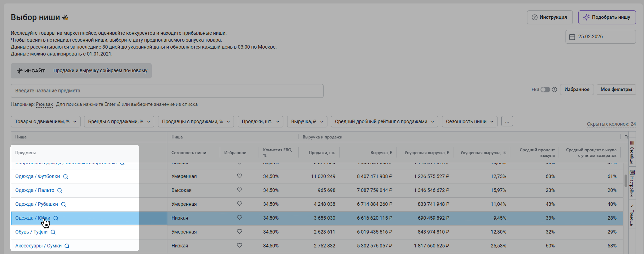Click vertical table scrollbar thumb

[626, 181]
